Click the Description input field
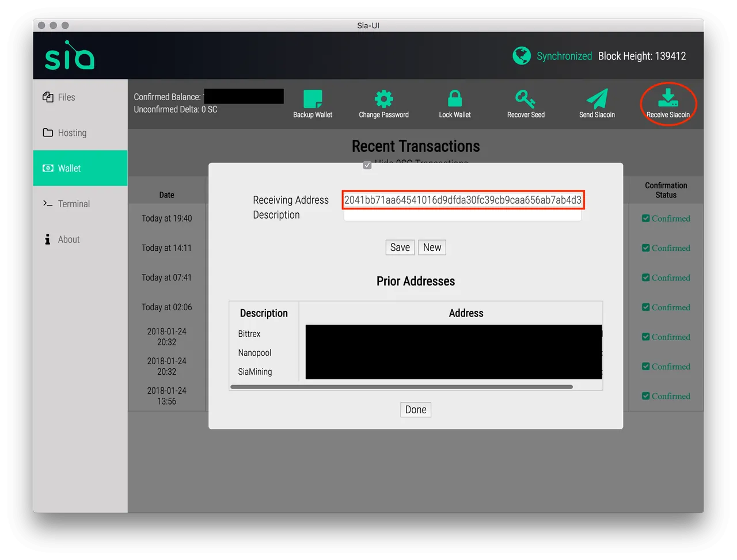Viewport: 737px width, 560px height. tap(462, 215)
